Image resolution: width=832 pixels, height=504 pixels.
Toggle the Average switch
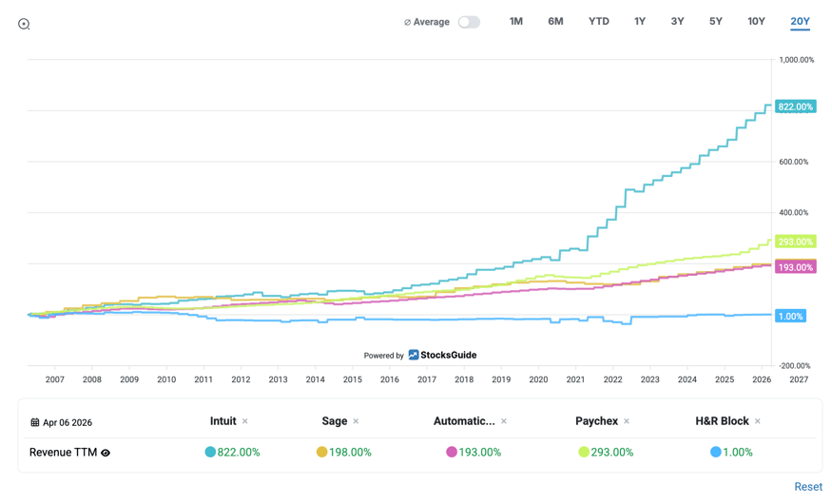tap(469, 22)
